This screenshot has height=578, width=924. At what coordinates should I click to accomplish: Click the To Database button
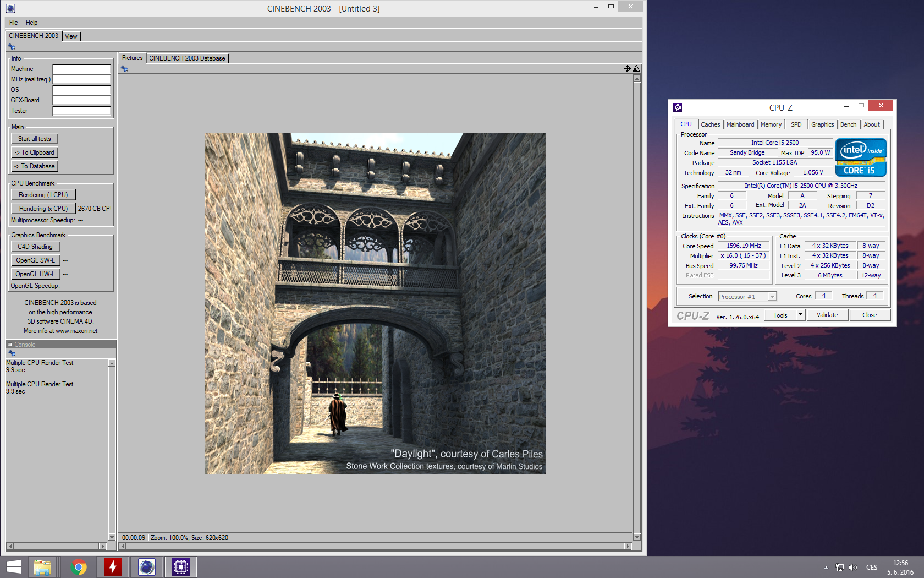click(35, 166)
